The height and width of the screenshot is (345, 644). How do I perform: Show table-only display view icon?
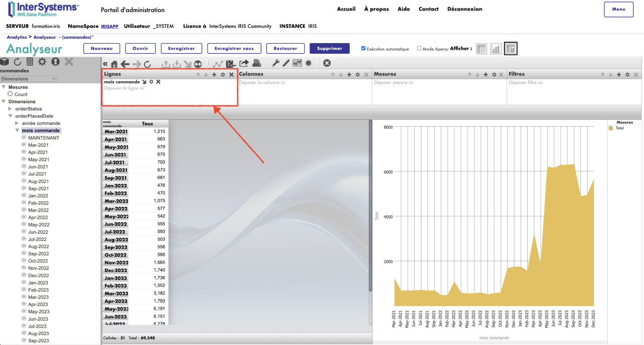(481, 49)
